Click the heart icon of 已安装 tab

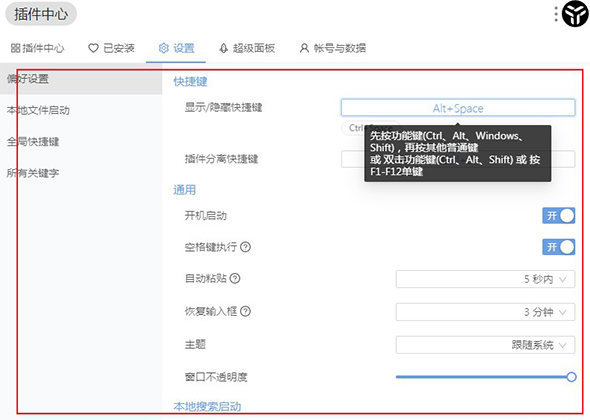[93, 48]
